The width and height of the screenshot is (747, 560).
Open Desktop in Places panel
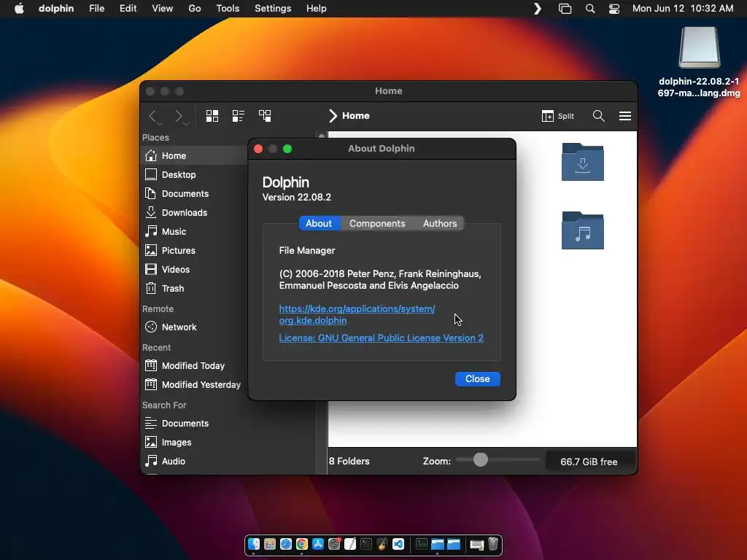point(194,175)
